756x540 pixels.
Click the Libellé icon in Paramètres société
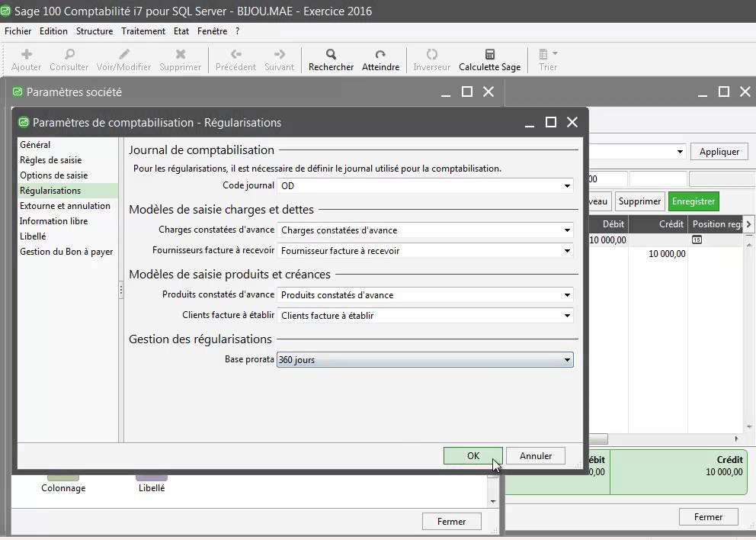click(152, 478)
